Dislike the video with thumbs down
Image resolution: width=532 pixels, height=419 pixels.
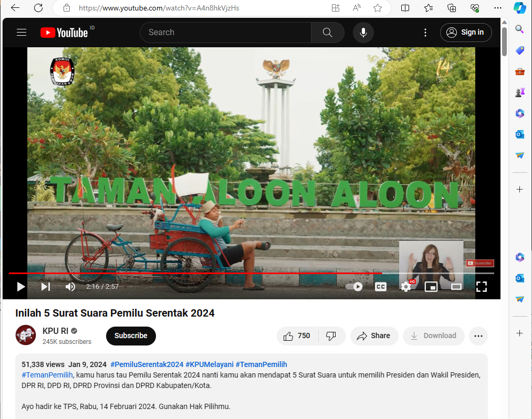331,336
